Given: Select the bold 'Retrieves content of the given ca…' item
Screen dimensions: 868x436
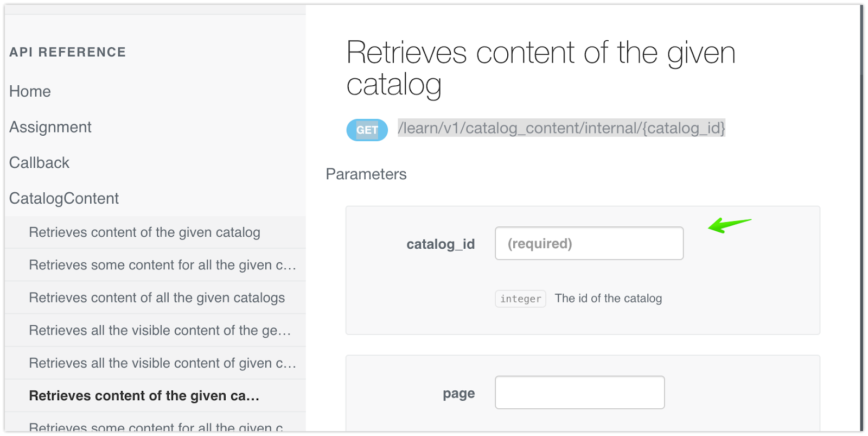Looking at the screenshot, I should [x=144, y=396].
